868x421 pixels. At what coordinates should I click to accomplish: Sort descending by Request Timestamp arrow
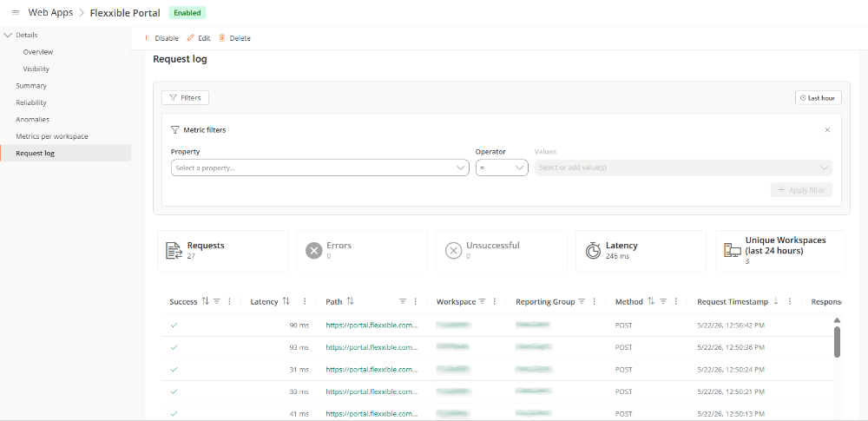click(775, 301)
